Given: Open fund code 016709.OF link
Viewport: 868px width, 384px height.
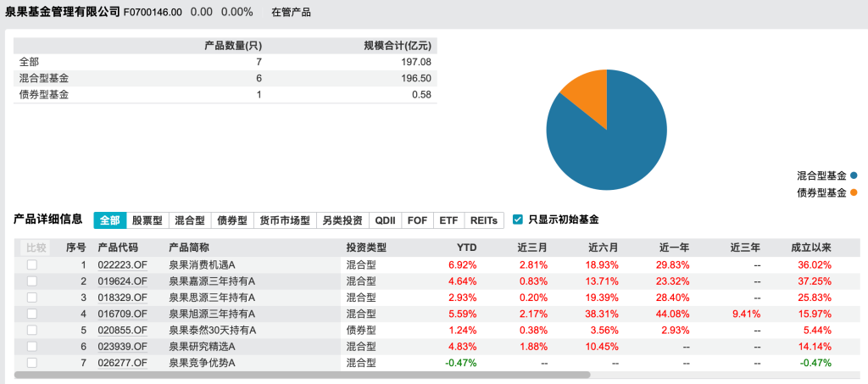Looking at the screenshot, I should 123,314.
